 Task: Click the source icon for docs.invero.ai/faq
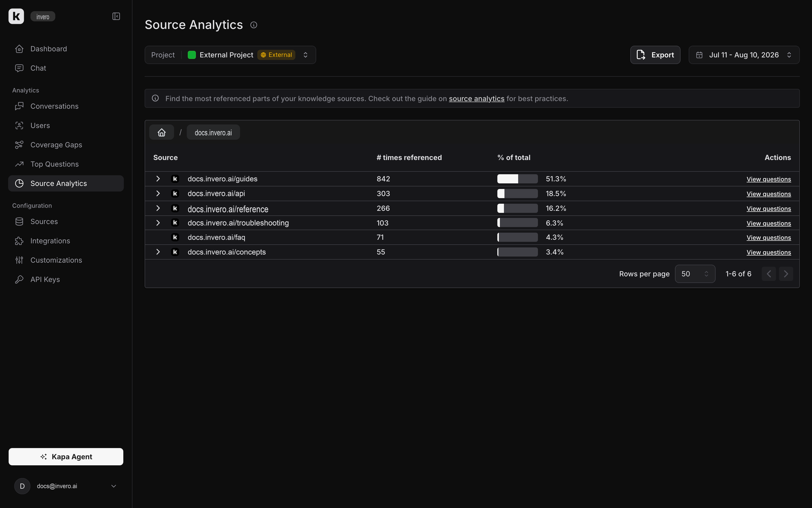[x=175, y=237]
